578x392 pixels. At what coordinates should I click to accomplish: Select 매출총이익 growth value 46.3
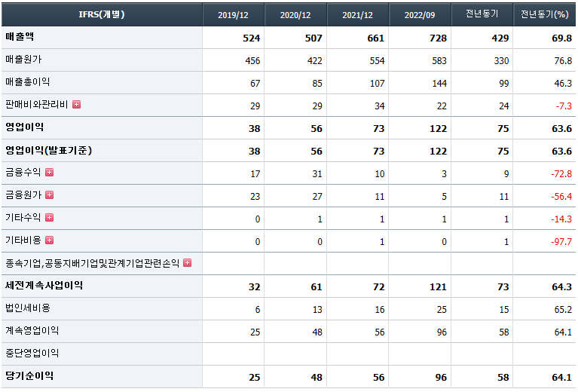[x=563, y=84]
